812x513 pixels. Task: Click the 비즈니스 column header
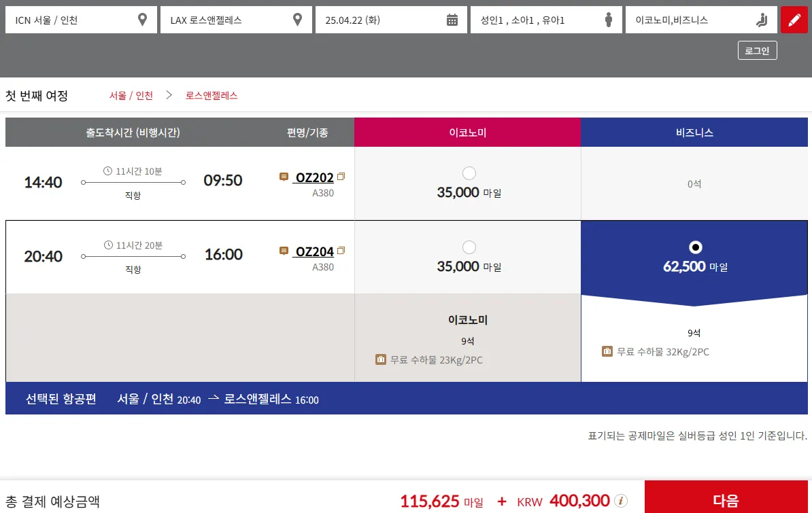[694, 132]
